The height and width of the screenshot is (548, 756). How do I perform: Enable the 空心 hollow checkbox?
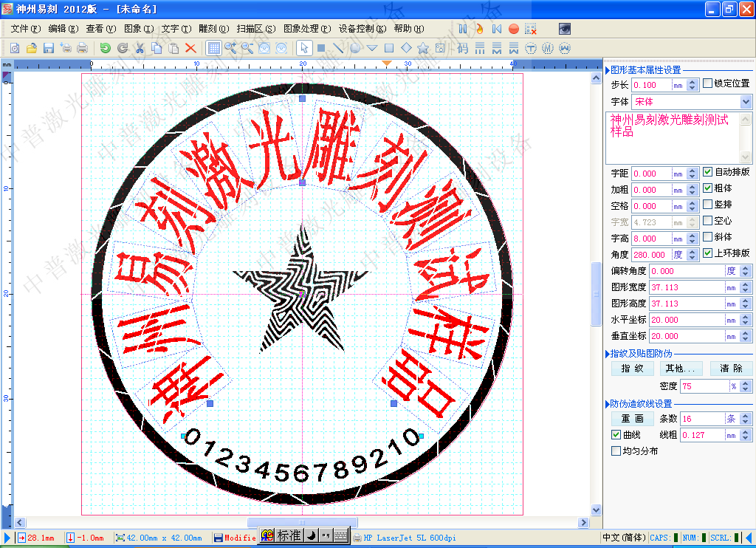click(707, 220)
